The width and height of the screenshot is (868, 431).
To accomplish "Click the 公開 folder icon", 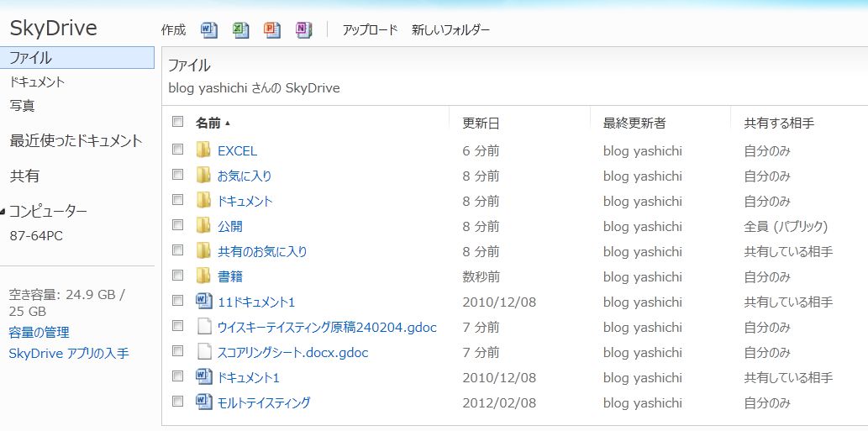I will pos(203,226).
